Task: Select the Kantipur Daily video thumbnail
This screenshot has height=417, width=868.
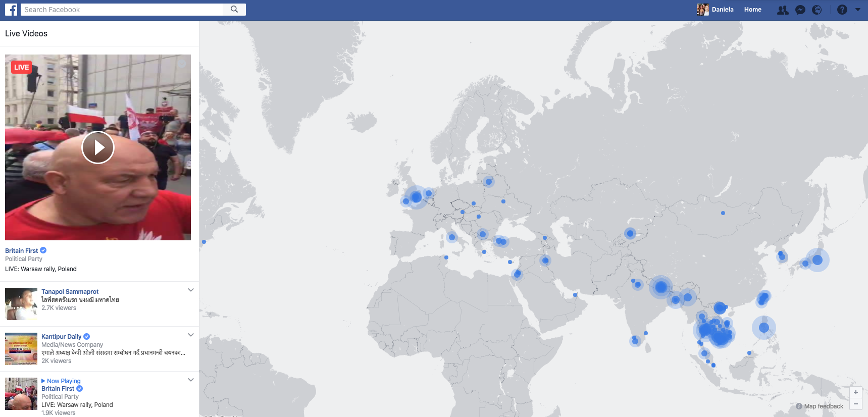Action: [x=21, y=349]
